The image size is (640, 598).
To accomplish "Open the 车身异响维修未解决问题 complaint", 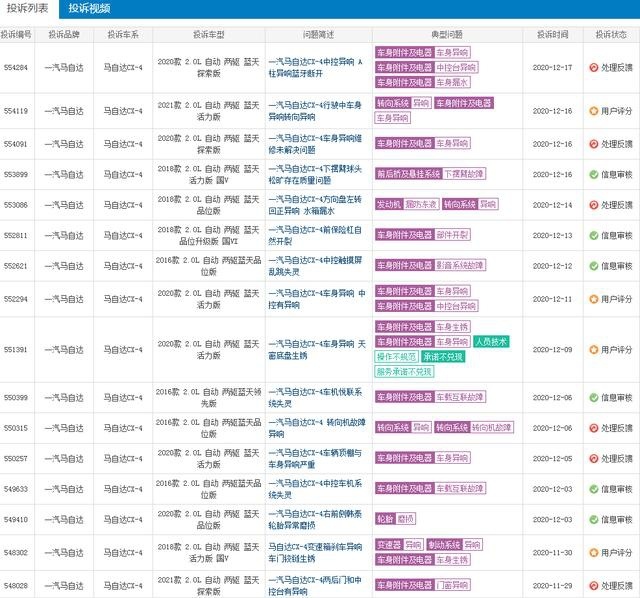I will [x=315, y=144].
